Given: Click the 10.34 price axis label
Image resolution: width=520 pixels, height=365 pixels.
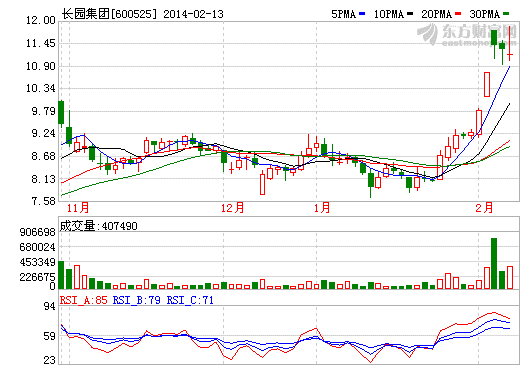Looking at the screenshot, I should point(41,88).
